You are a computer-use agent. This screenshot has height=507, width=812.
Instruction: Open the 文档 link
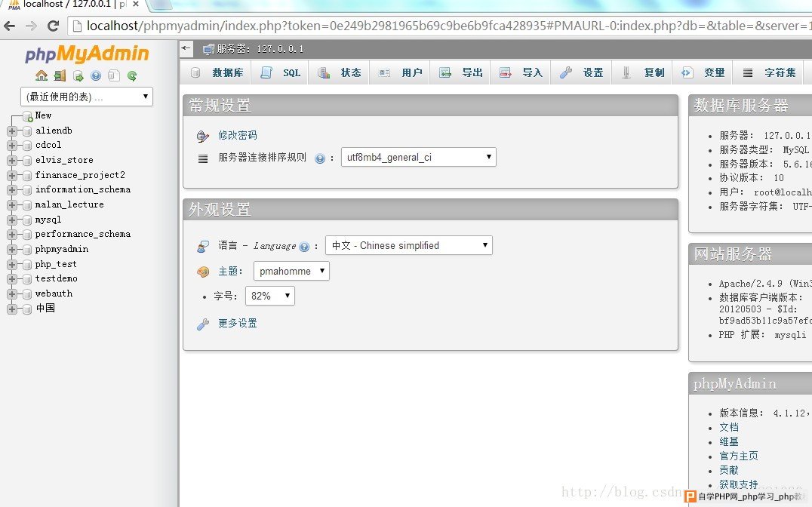(729, 427)
